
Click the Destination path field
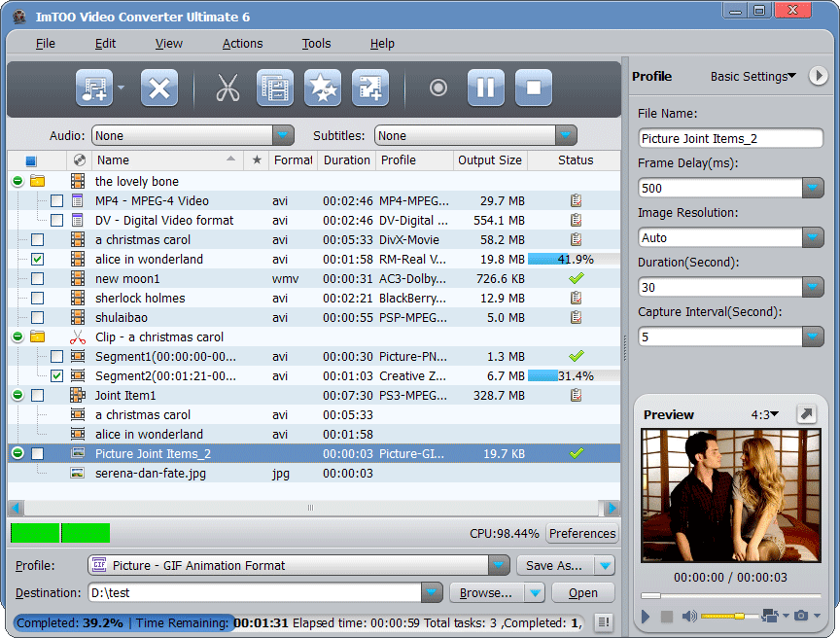point(255,593)
